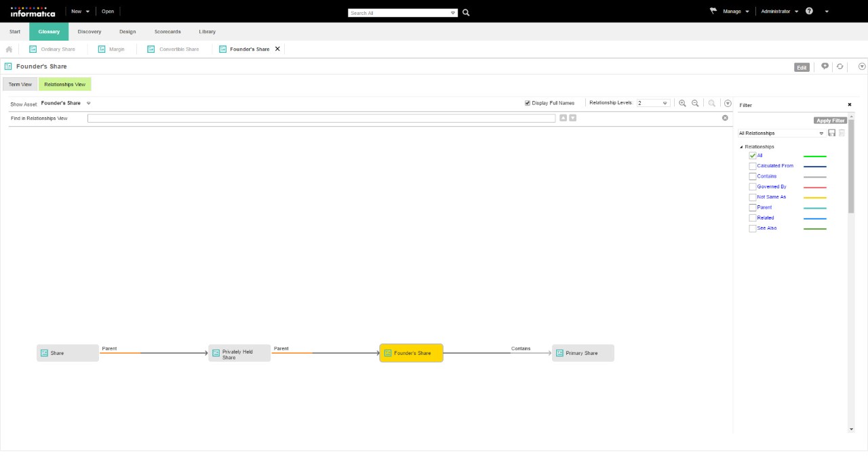Click the zoom out magnifier icon
The width and height of the screenshot is (868, 460).
(695, 103)
